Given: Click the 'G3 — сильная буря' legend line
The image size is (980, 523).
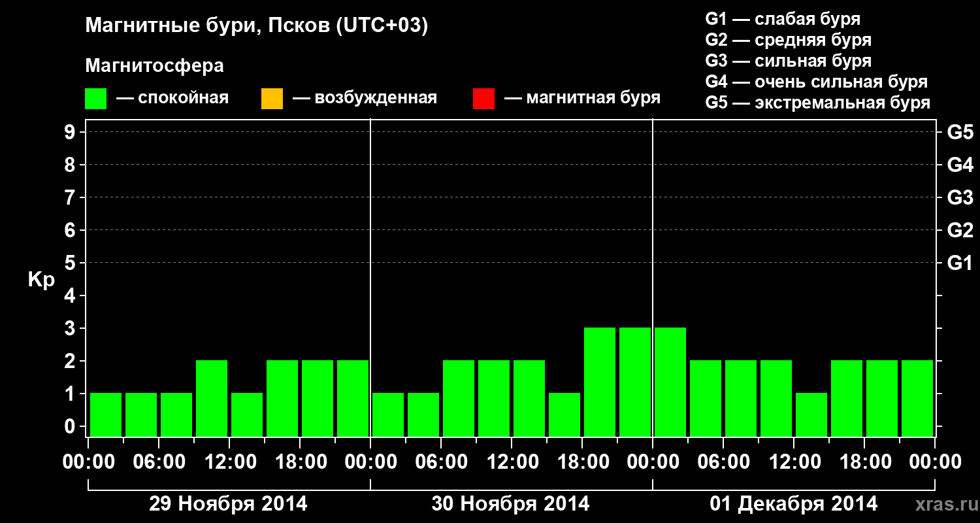Looking at the screenshot, I should (x=788, y=61).
